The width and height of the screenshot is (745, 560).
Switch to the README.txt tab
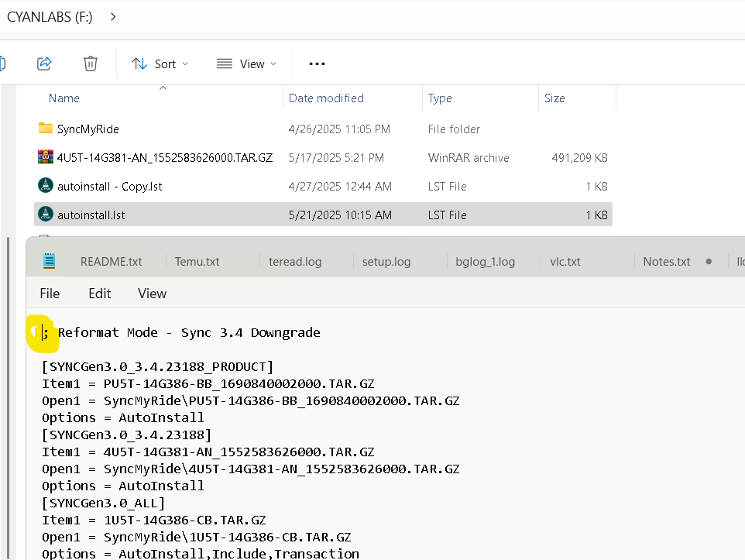112,262
